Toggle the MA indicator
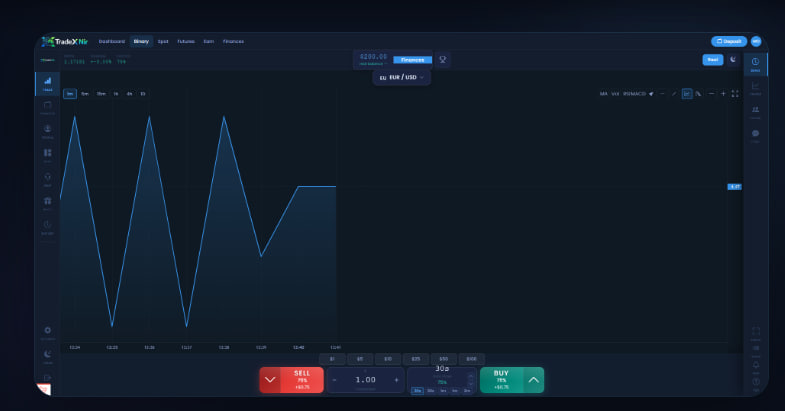The image size is (785, 411). [604, 94]
